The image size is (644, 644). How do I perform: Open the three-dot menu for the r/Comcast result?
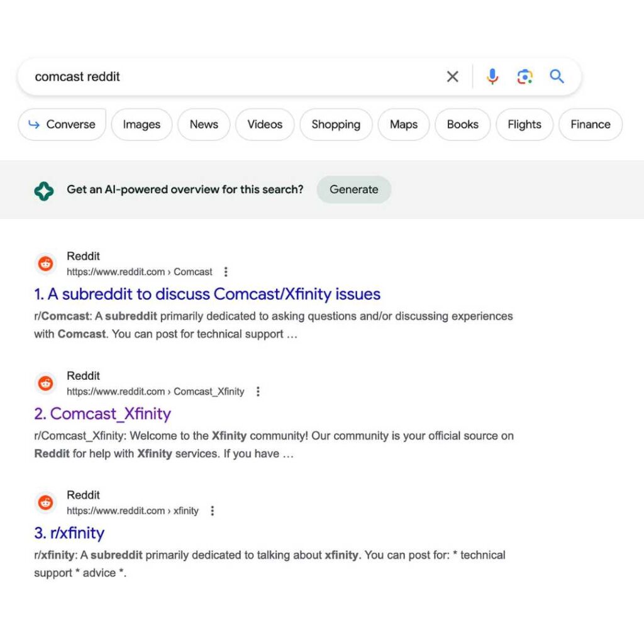[226, 272]
